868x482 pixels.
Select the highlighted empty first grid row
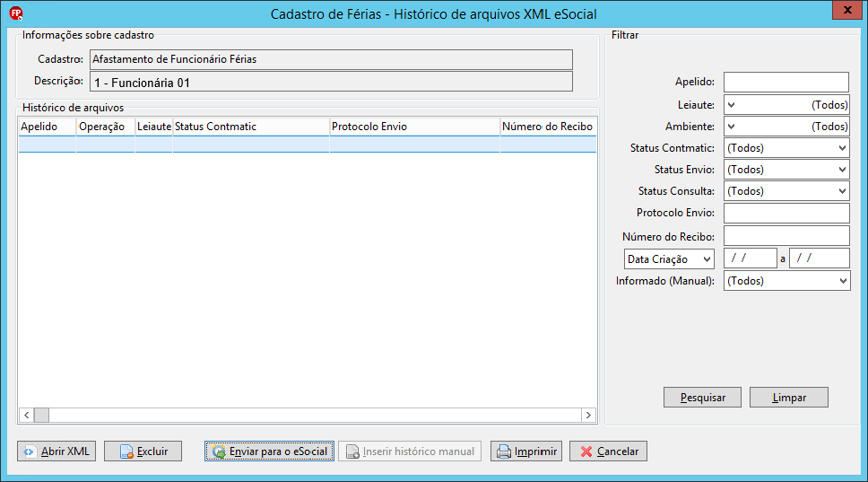[308, 144]
